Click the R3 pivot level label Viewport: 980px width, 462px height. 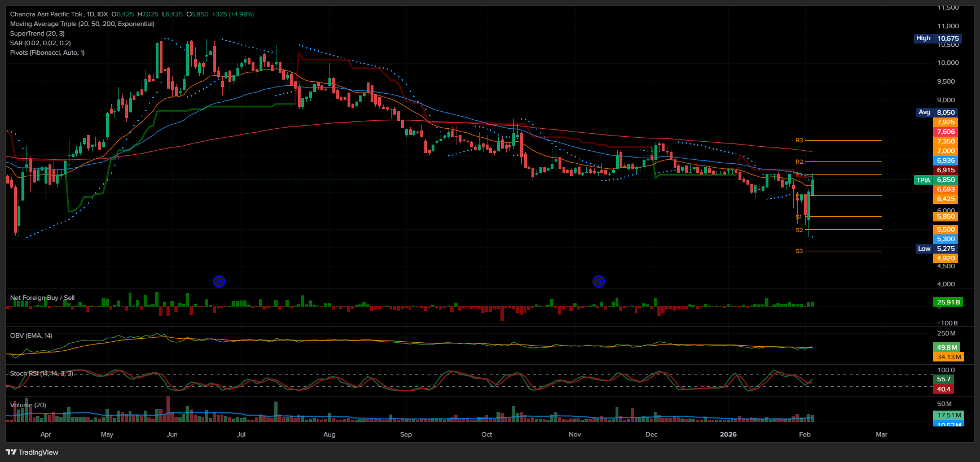tap(799, 140)
